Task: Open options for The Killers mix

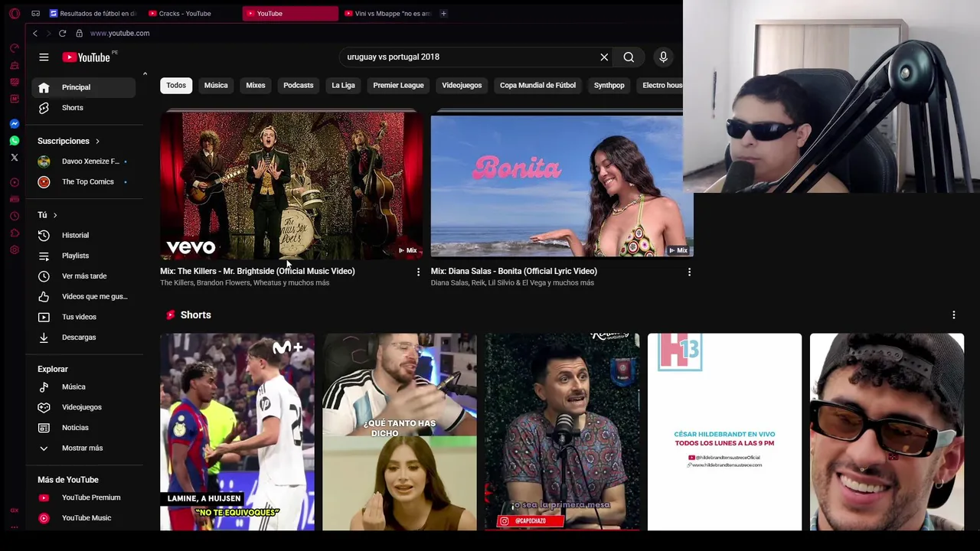Action: pos(418,272)
